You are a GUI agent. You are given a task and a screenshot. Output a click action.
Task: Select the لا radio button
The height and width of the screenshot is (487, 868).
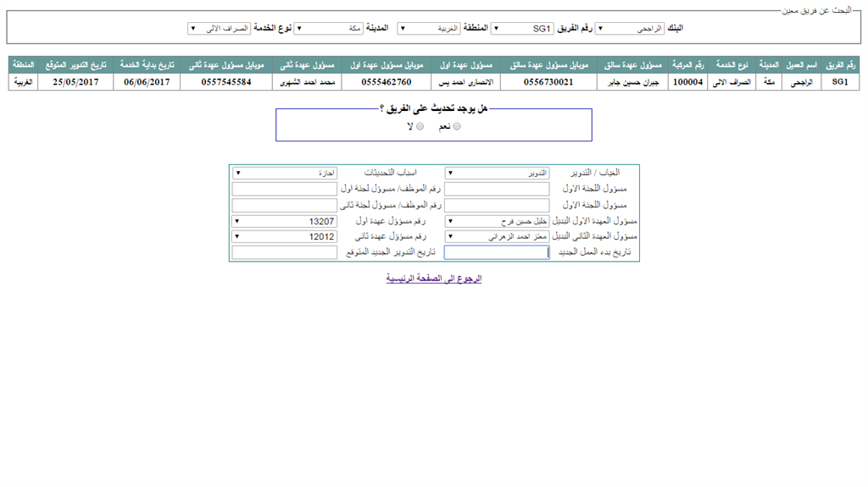pos(420,127)
